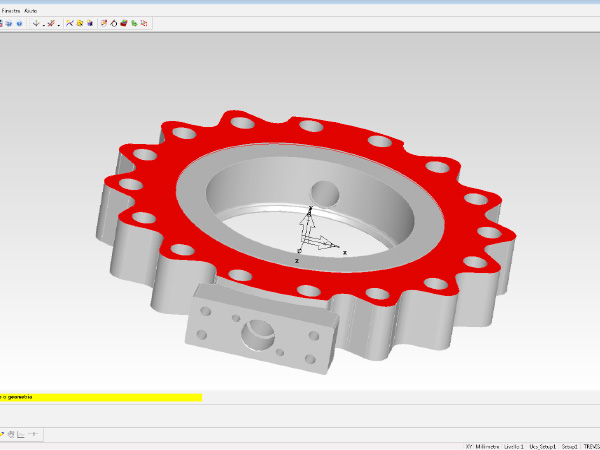Viewport: 600px width, 450px height.
Task: Click the green downward axis arrow icon
Action: point(36,22)
